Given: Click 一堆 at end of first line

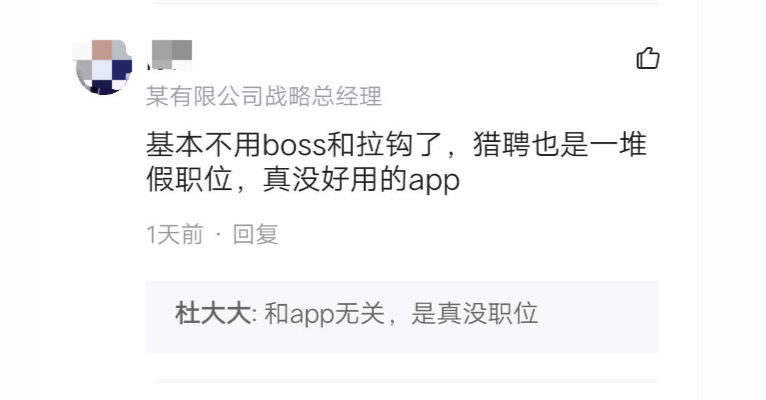Looking at the screenshot, I should (618, 145).
